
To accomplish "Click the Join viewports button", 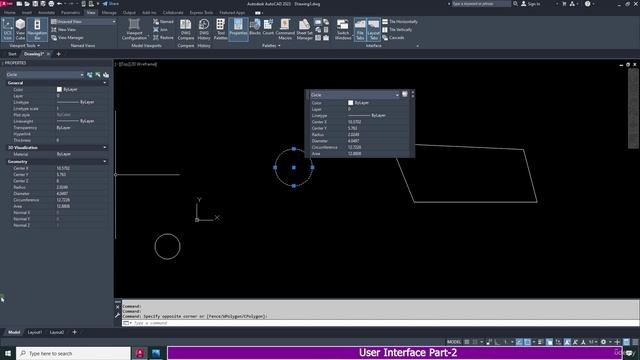I will pos(160,29).
